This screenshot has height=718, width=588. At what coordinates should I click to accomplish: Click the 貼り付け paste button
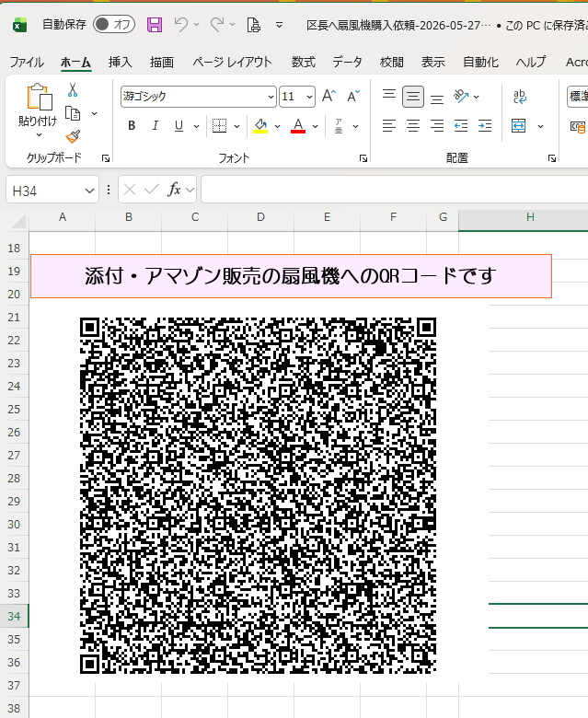point(38,110)
